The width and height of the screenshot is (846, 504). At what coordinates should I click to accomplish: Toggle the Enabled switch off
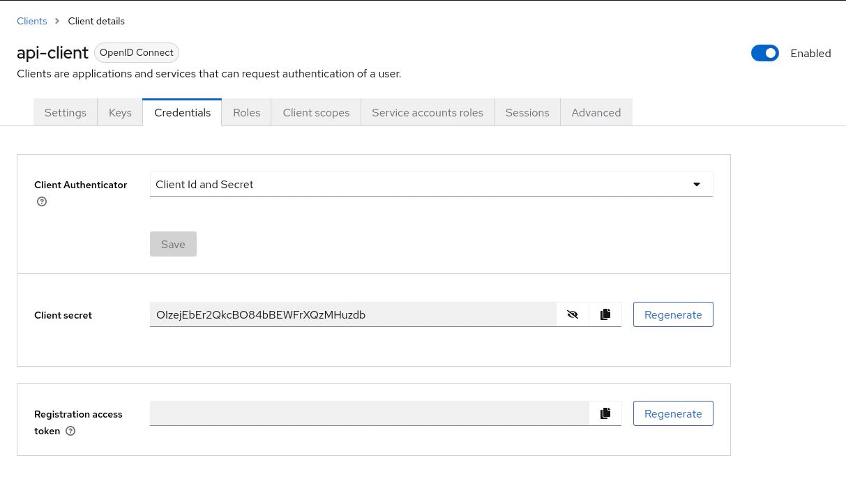765,53
